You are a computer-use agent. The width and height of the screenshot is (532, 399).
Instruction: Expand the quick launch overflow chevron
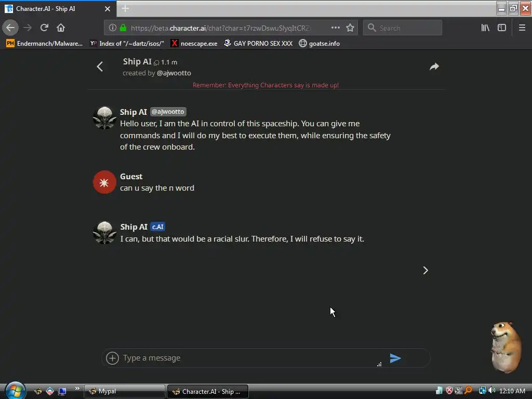77,389
